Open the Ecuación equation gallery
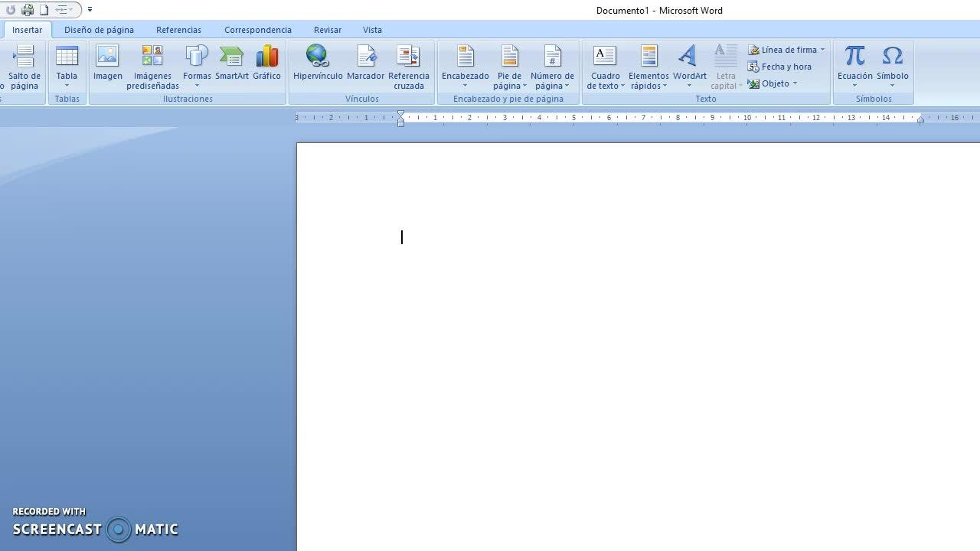This screenshot has width=980, height=551. click(x=854, y=67)
